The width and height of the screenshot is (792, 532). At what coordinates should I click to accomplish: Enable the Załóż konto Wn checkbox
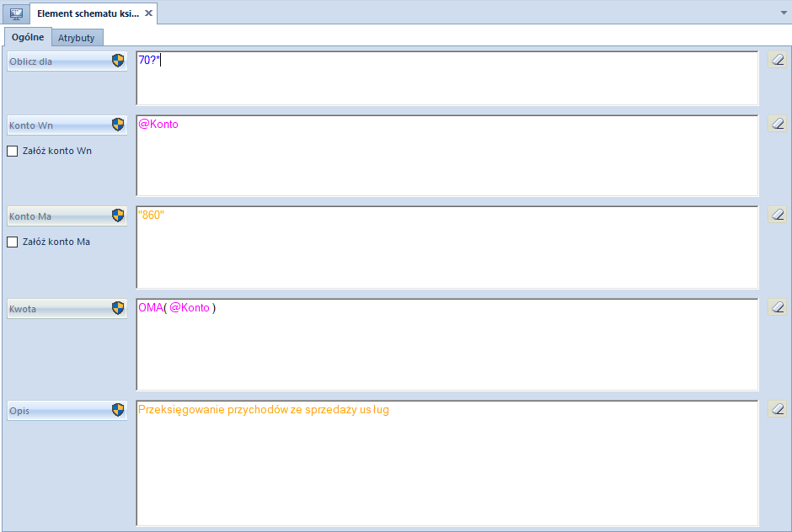point(13,151)
